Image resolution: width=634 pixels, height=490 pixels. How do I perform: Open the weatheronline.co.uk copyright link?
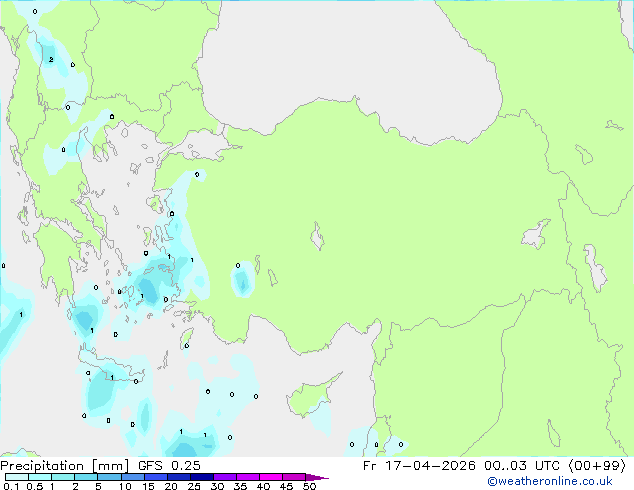[x=550, y=481]
